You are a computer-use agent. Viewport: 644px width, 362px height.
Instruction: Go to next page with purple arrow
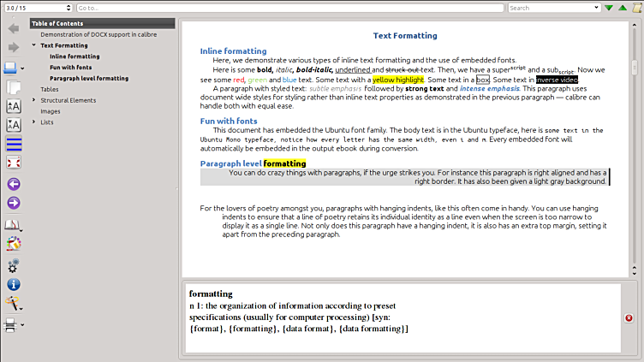point(14,203)
